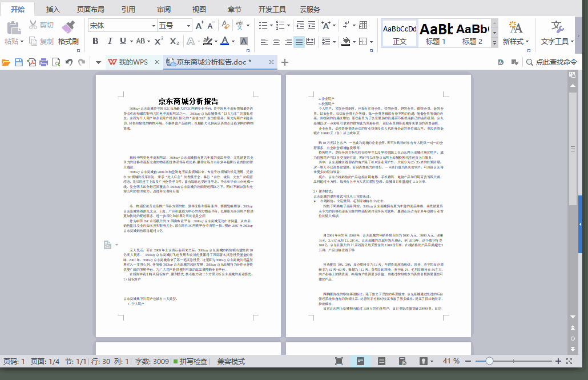
Task: Toggle underline formatting
Action: [x=123, y=41]
